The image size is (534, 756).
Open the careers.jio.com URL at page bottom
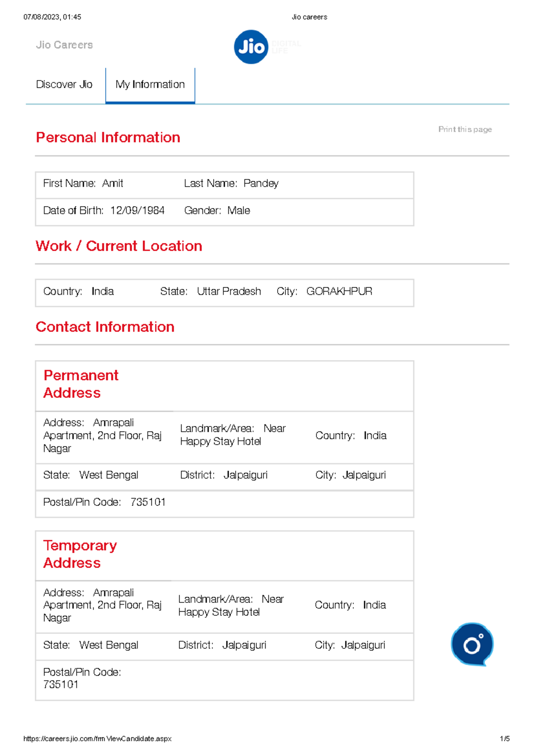pyautogui.click(x=97, y=738)
